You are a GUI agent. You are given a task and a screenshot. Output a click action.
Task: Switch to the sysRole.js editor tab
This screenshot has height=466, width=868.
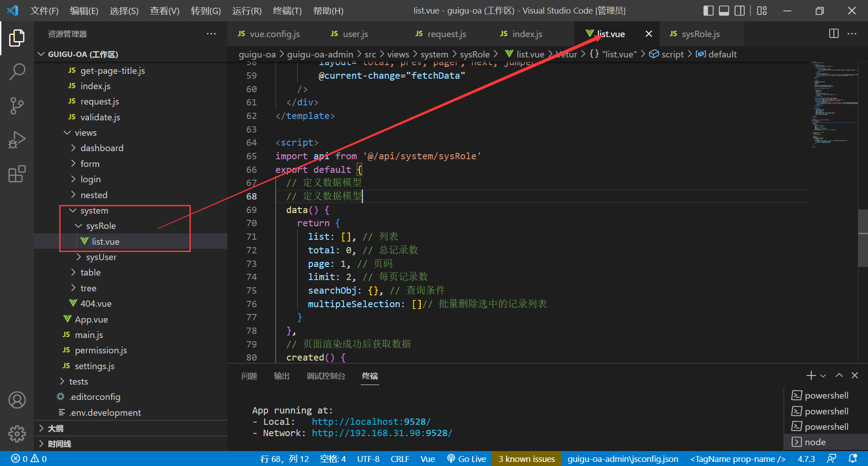(700, 34)
